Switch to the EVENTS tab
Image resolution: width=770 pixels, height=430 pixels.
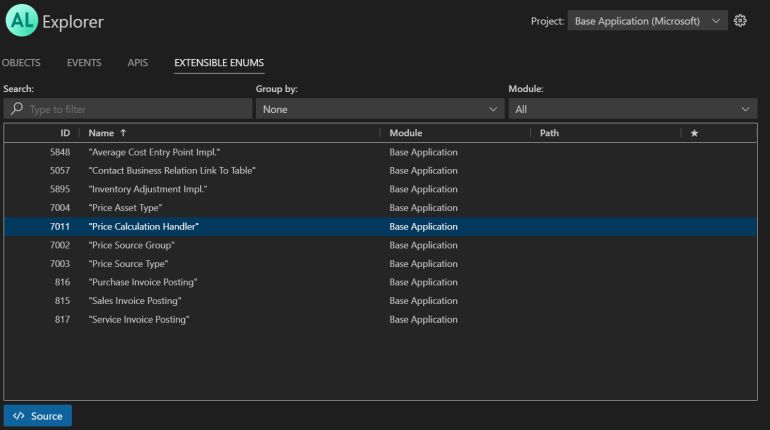[x=84, y=63]
